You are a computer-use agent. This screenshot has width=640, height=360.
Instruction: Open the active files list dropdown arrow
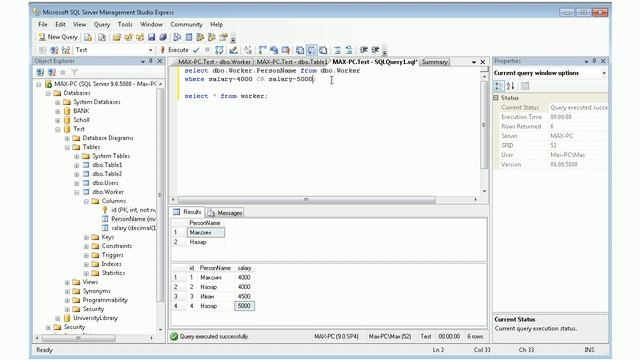474,62
